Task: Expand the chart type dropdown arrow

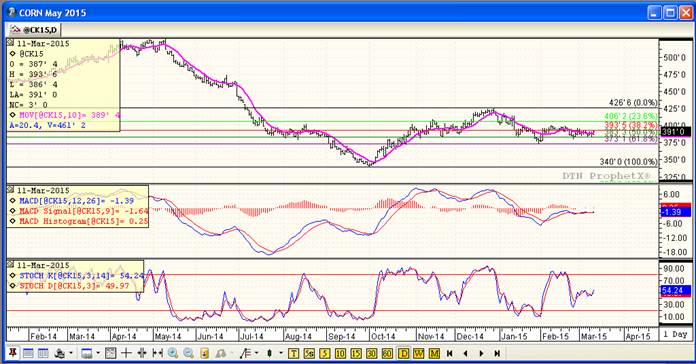Action: [x=281, y=353]
